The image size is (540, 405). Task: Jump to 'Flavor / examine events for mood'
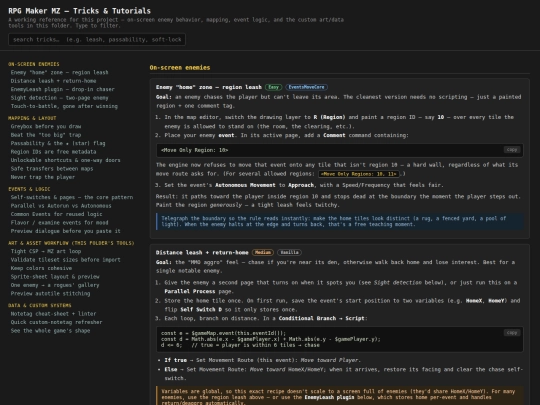[59, 222]
